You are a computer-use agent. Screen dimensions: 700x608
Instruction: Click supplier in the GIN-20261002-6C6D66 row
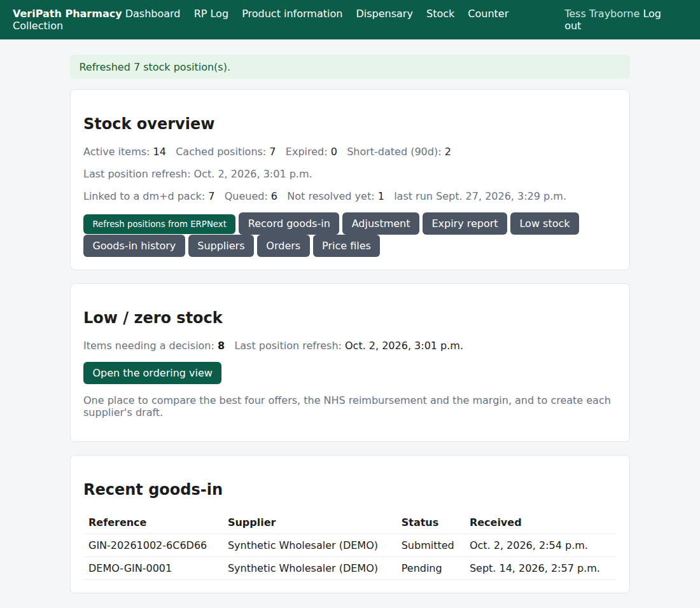[x=303, y=546]
